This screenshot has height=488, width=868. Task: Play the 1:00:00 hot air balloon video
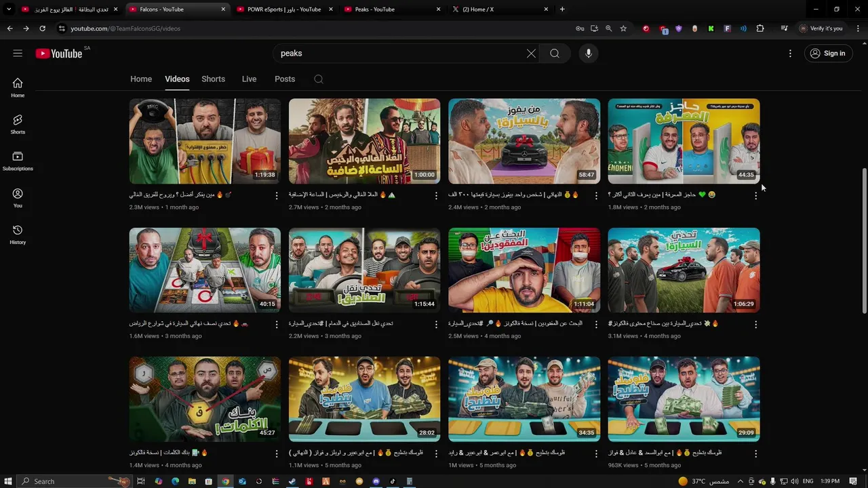click(x=364, y=141)
